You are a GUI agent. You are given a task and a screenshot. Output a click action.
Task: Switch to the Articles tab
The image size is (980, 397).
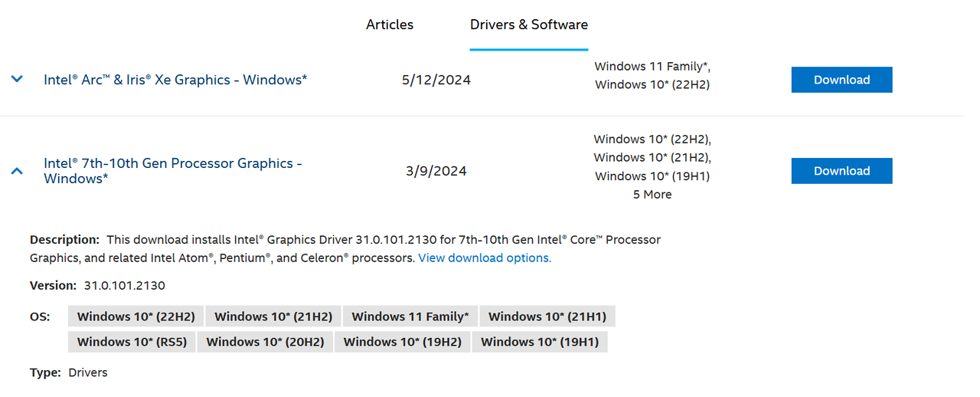pos(390,25)
